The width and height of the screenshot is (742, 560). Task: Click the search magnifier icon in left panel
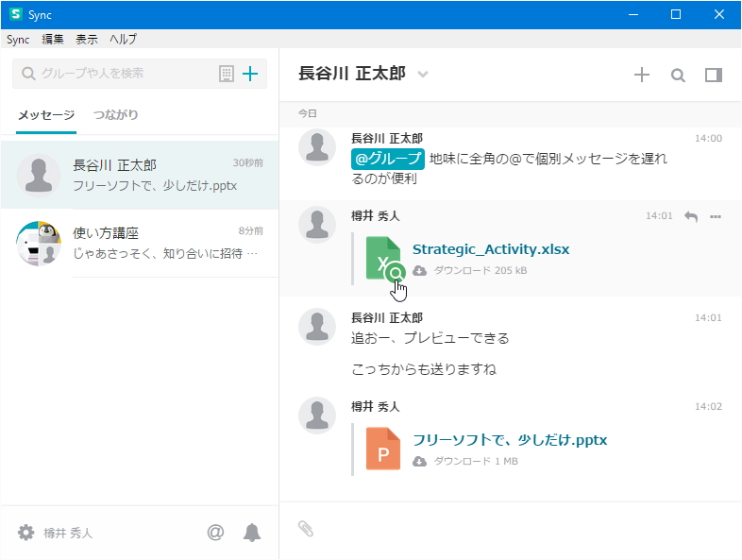click(x=28, y=74)
